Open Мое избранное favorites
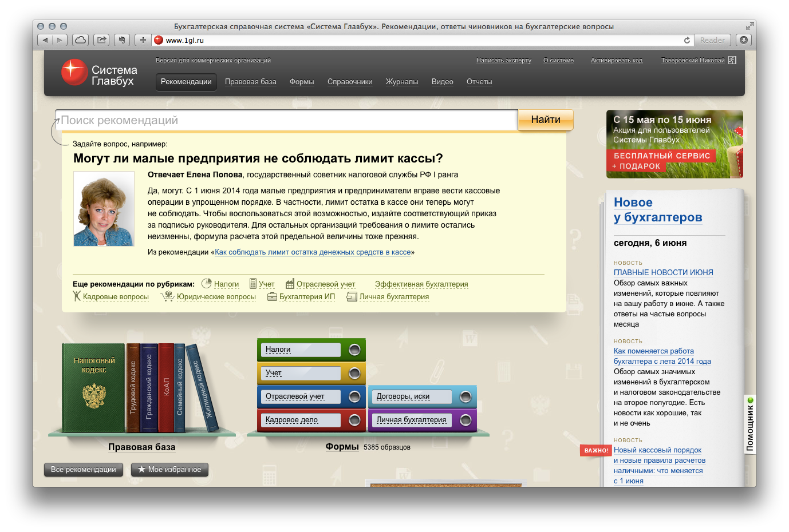The image size is (789, 532). pyautogui.click(x=169, y=470)
